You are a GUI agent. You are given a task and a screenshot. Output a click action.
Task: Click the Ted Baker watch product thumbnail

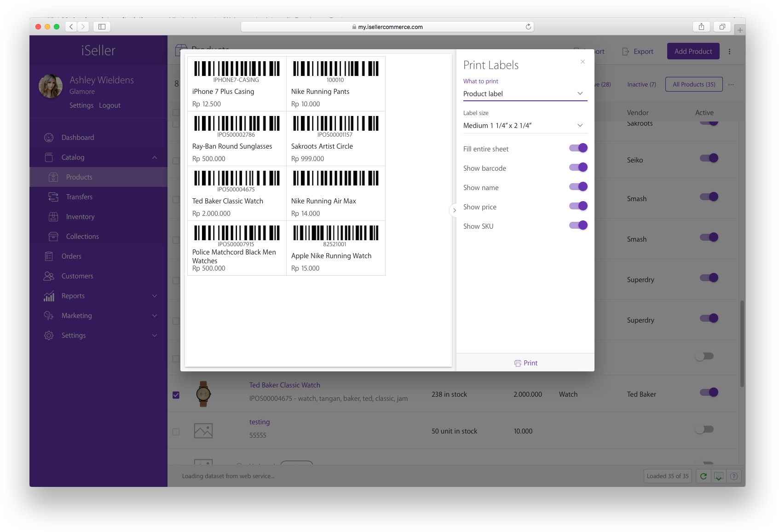tap(203, 394)
